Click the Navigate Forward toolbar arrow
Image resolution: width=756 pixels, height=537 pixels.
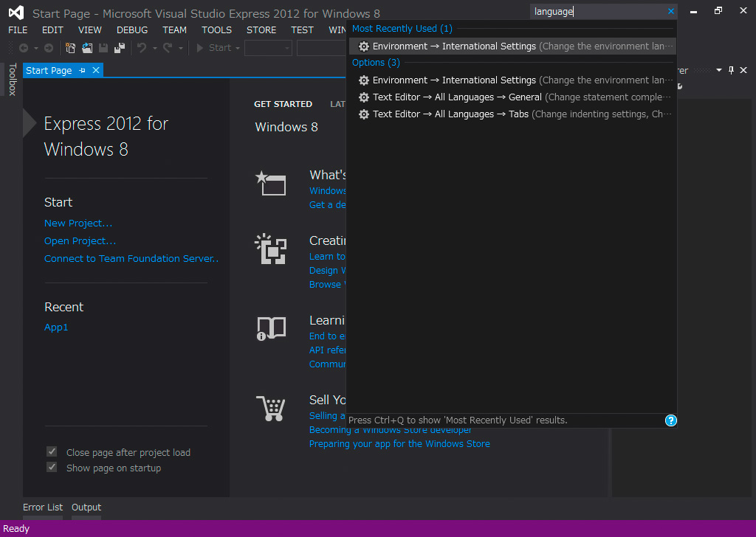(49, 48)
